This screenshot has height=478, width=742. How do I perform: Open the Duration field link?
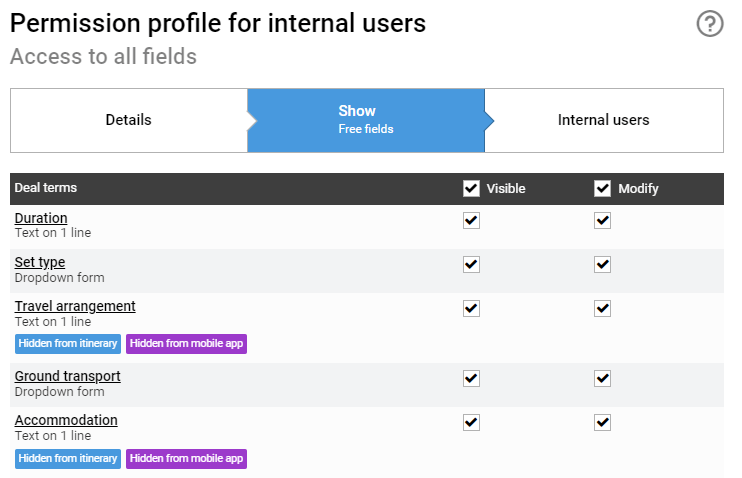[x=41, y=218]
